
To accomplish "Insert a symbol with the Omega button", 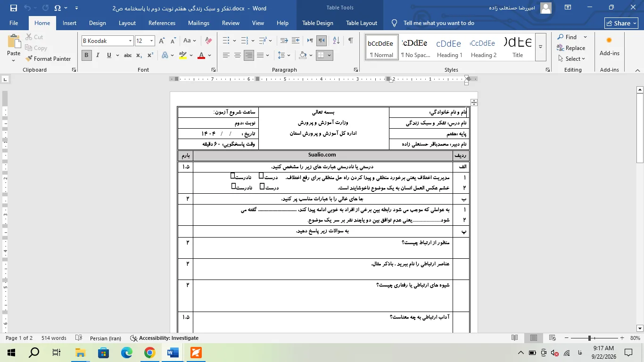I will [58, 8].
